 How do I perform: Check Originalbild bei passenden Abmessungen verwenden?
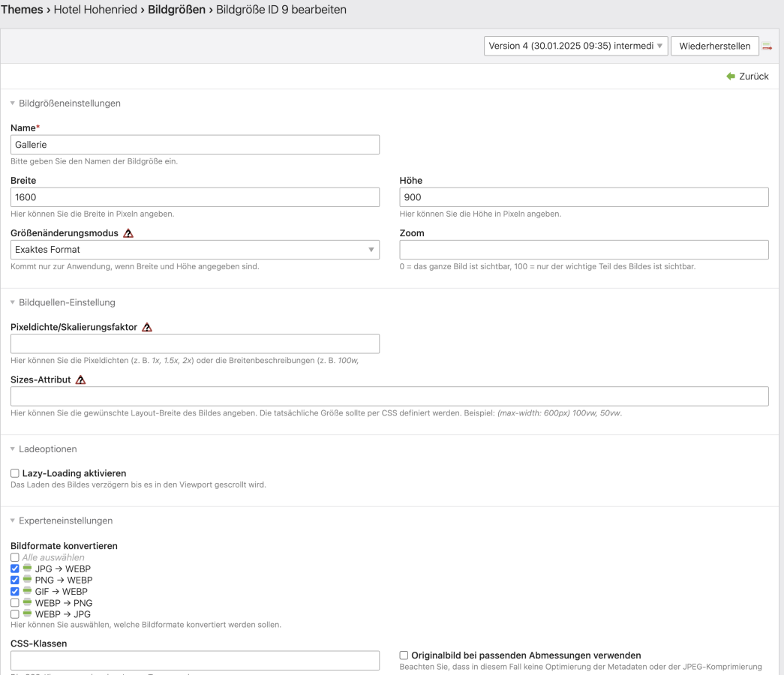404,655
